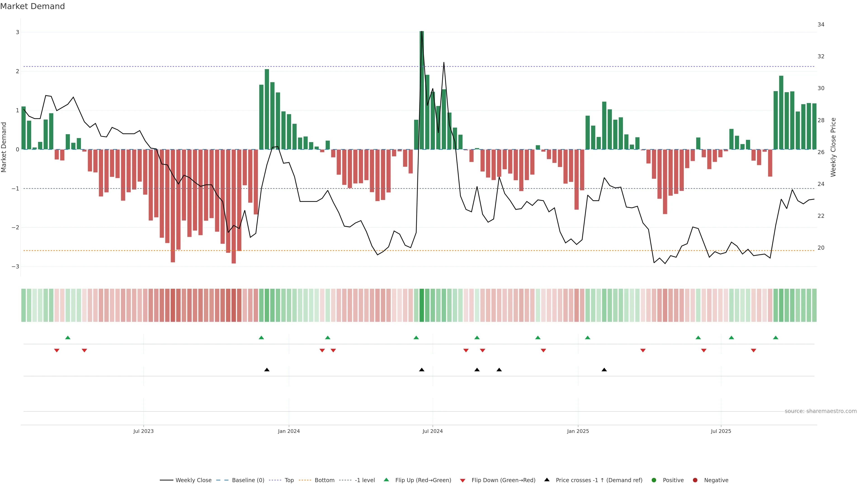Click the Market Demand chart title
Image resolution: width=868 pixels, height=488 pixels.
tap(32, 6)
